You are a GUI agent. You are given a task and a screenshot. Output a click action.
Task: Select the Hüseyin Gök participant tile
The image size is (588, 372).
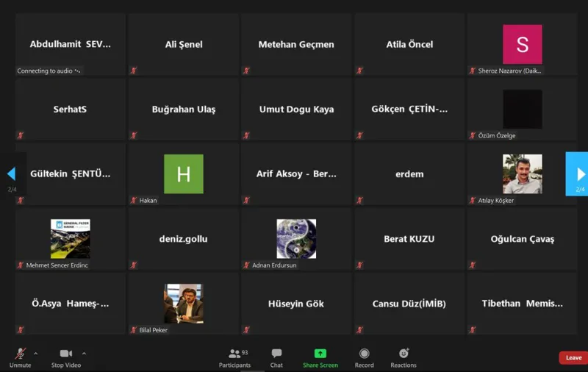click(x=296, y=304)
